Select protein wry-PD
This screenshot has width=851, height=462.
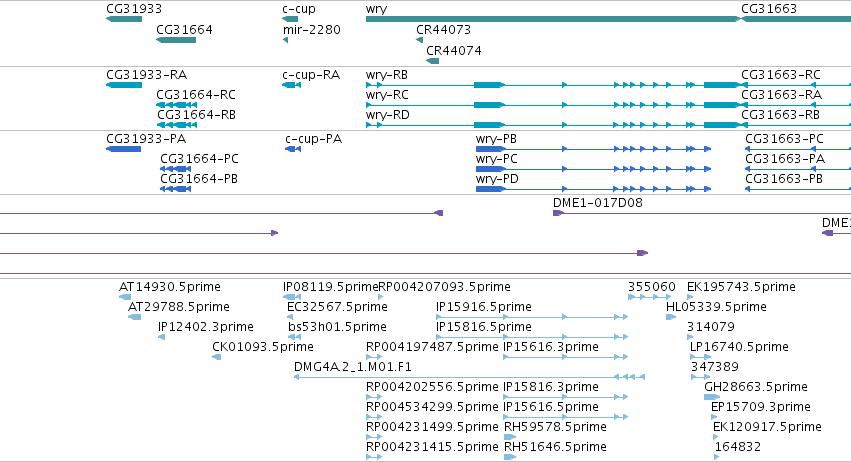pyautogui.click(x=497, y=179)
